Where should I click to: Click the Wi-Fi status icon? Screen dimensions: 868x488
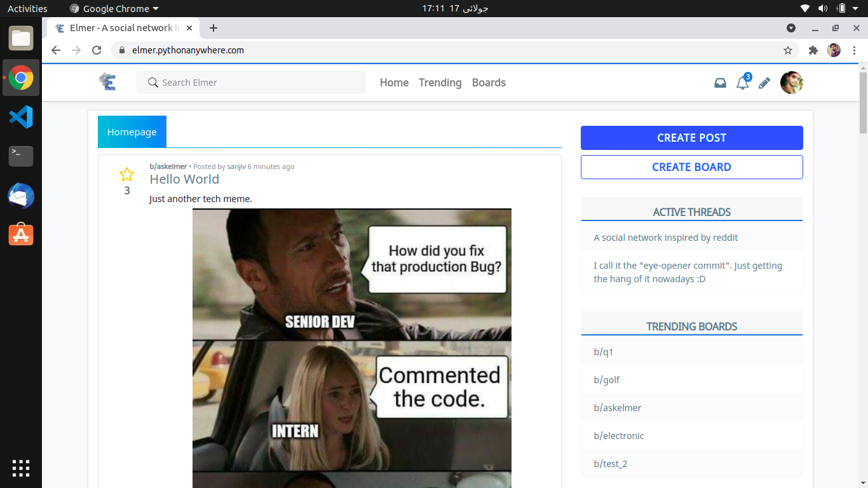[x=805, y=8]
